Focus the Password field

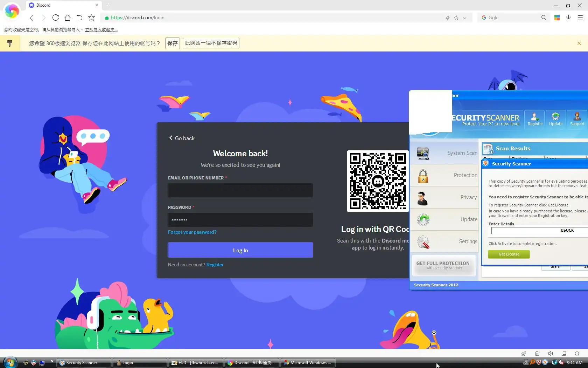tap(240, 220)
